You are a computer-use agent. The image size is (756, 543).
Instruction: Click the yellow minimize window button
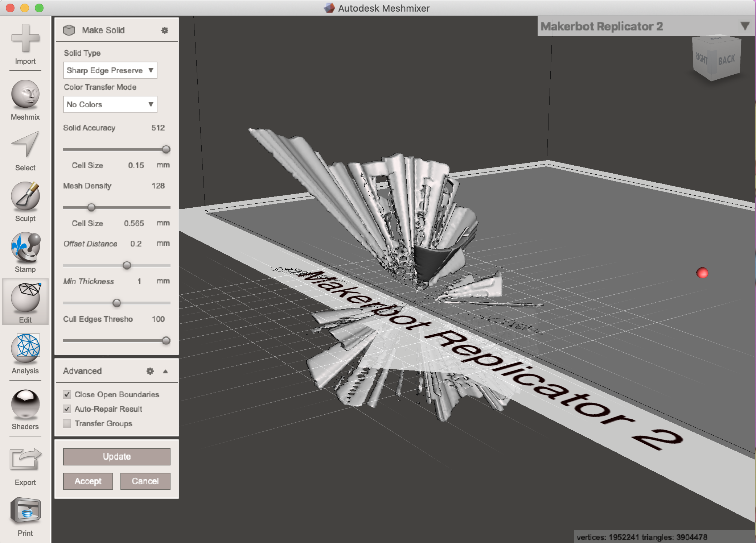(x=25, y=8)
